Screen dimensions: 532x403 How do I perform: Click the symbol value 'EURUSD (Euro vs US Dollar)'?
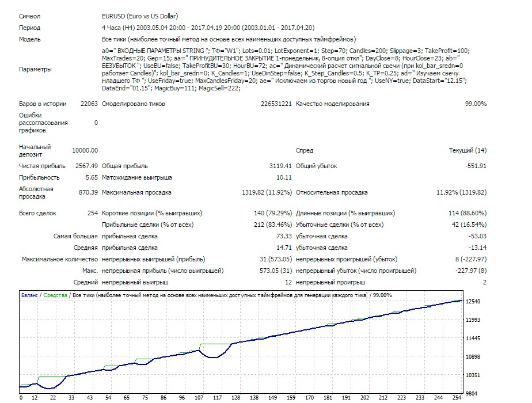click(x=140, y=16)
